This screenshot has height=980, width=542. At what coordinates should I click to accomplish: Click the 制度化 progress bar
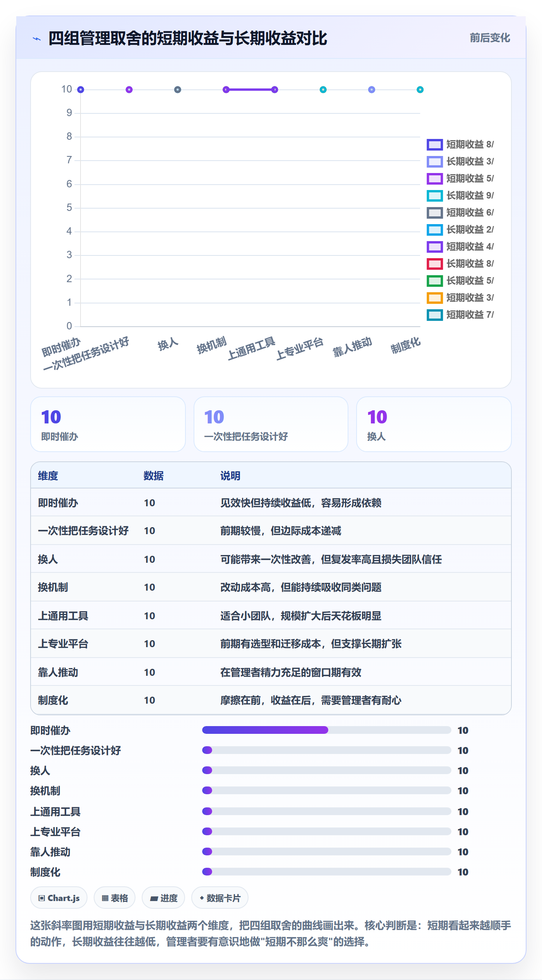pyautogui.click(x=327, y=872)
